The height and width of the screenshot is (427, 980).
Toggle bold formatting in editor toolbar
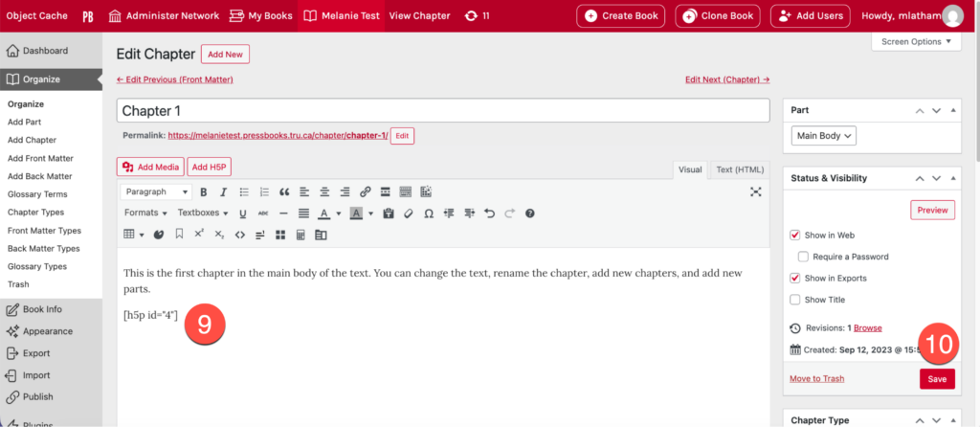(203, 191)
